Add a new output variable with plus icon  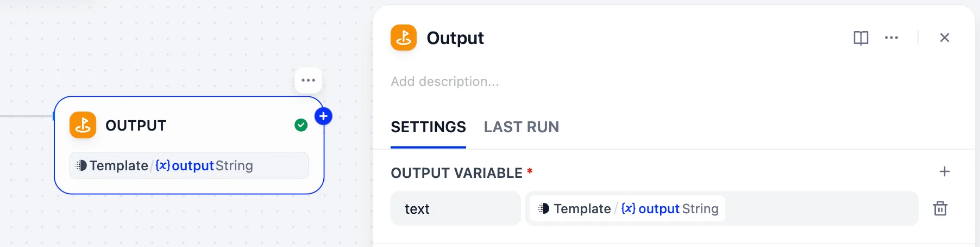click(x=945, y=171)
